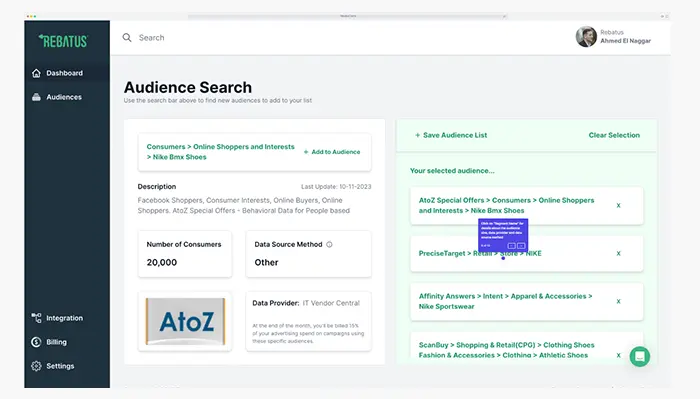Remove ScanBuy Clothing Shoes entry
Image resolution: width=700 pixels, height=399 pixels.
(618, 355)
